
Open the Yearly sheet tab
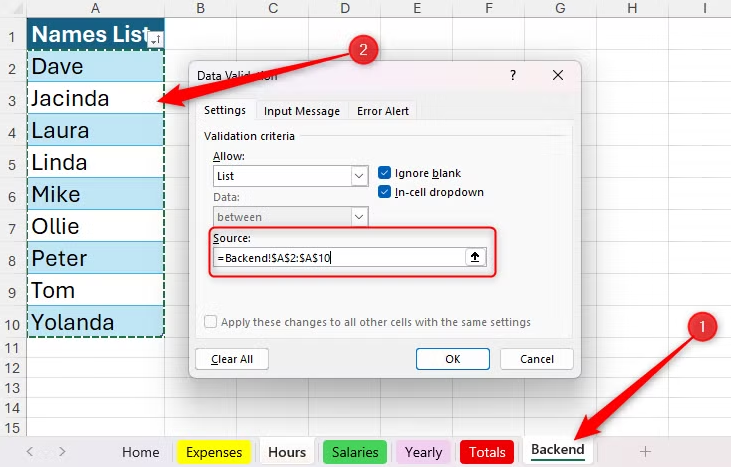(x=423, y=452)
